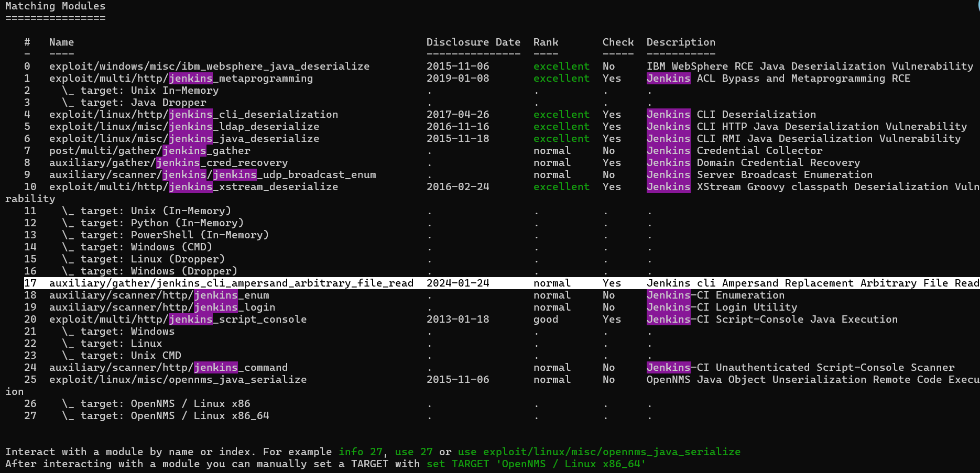The image size is (980, 473).
Task: Select description "Jenkins-CI Enumeration"
Action: (716, 295)
